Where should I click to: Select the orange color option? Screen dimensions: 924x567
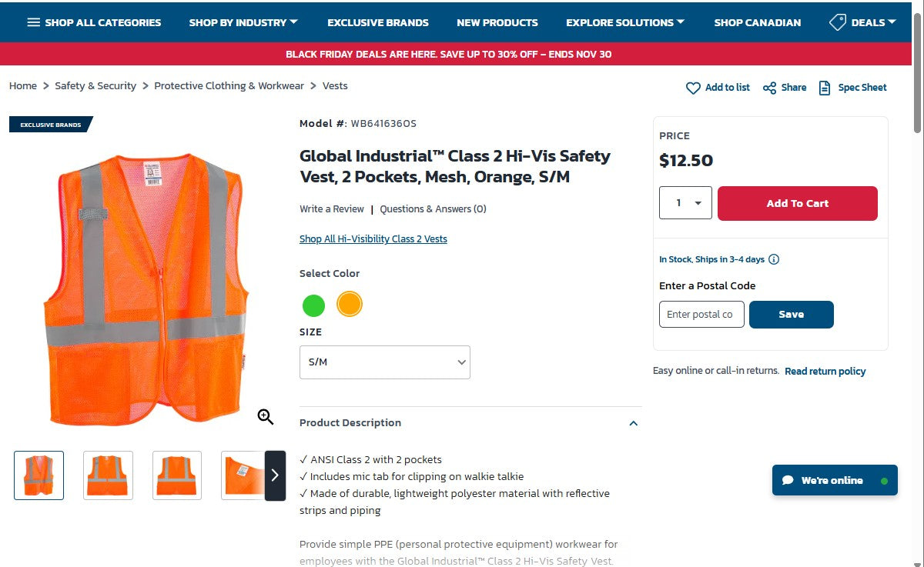point(350,304)
